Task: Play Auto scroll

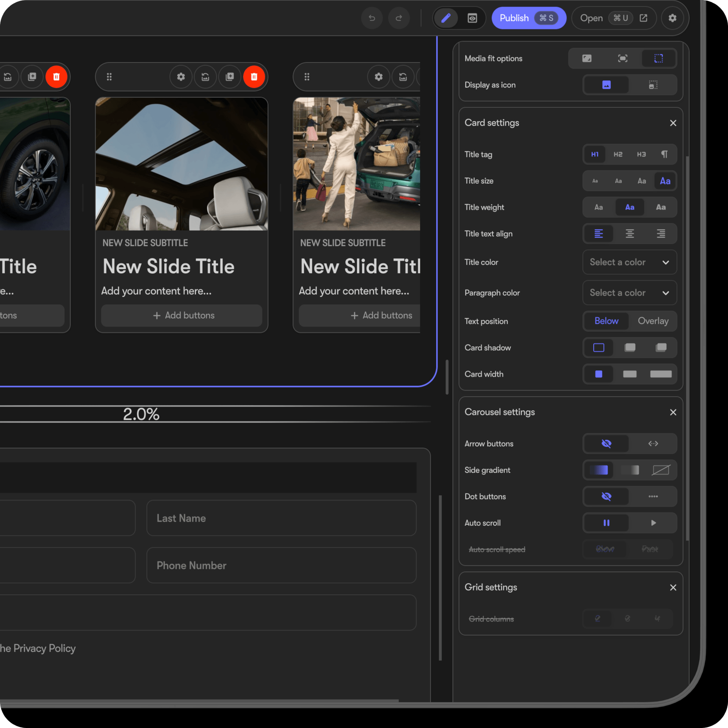Action: point(653,523)
